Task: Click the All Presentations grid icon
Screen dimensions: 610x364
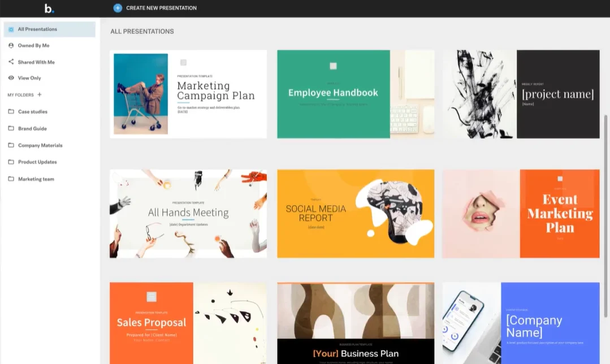Action: point(11,29)
